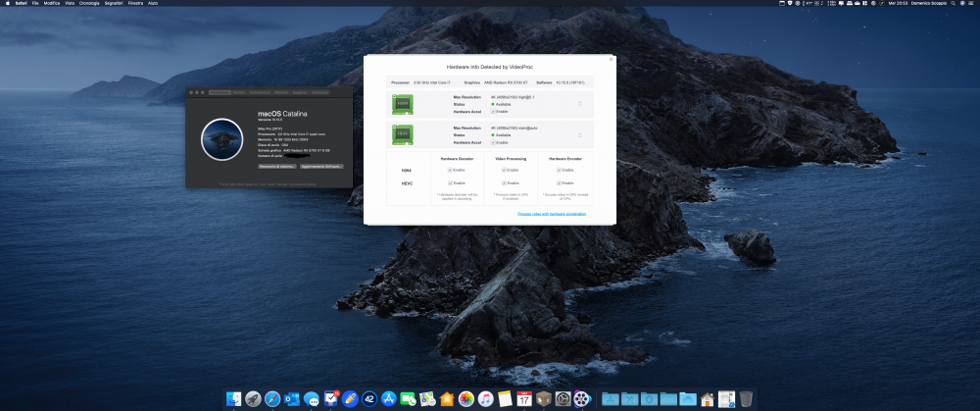Click Process video with hardware acceleration link

coord(552,214)
